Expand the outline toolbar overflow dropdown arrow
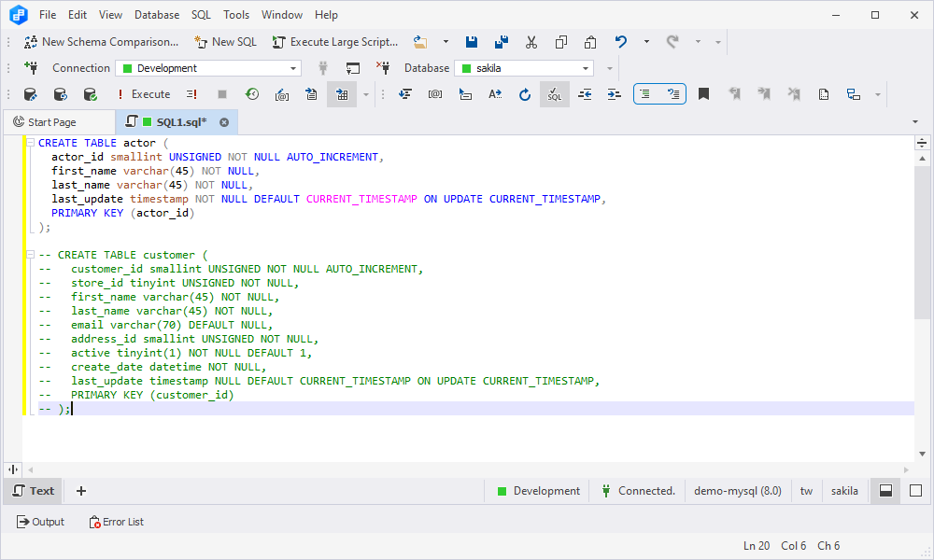934x560 pixels. point(877,94)
